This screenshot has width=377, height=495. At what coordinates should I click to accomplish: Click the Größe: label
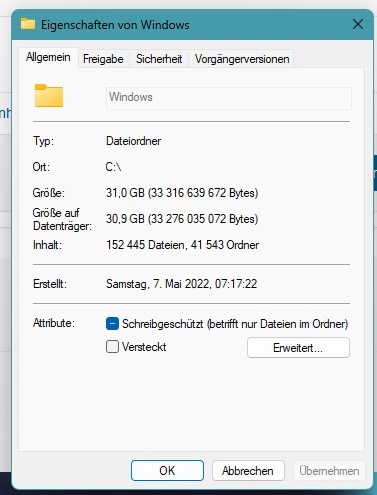point(49,193)
